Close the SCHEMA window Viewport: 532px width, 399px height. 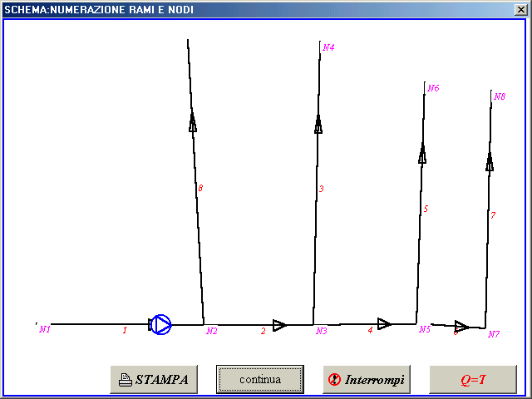521,9
